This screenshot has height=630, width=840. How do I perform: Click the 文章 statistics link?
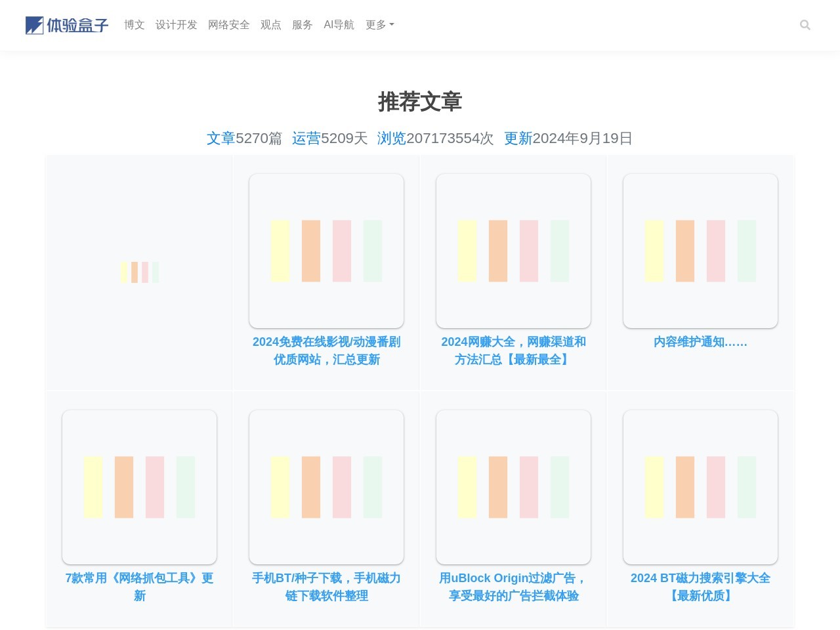221,138
